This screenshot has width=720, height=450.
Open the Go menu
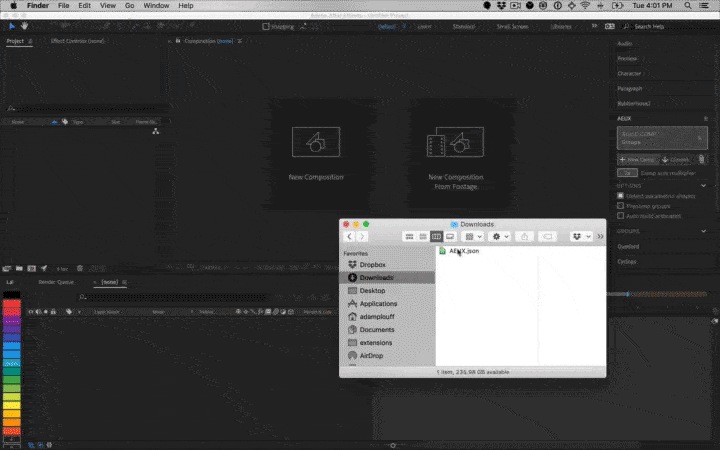click(129, 6)
